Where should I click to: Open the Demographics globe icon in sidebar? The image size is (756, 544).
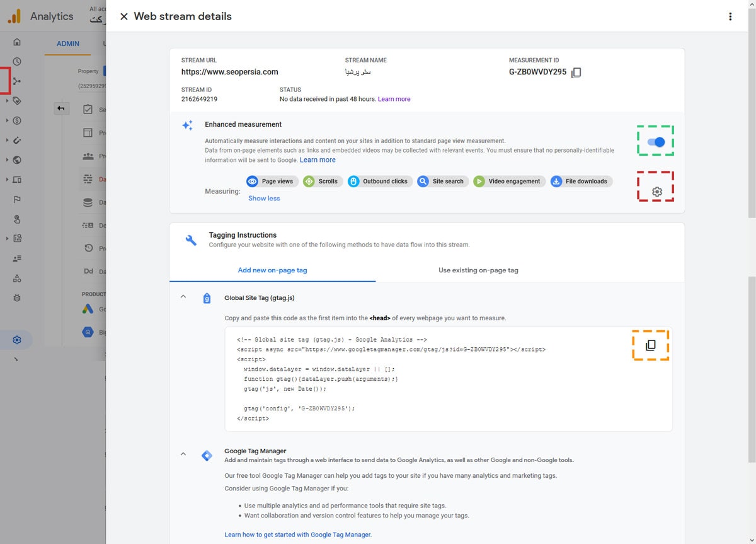[17, 160]
